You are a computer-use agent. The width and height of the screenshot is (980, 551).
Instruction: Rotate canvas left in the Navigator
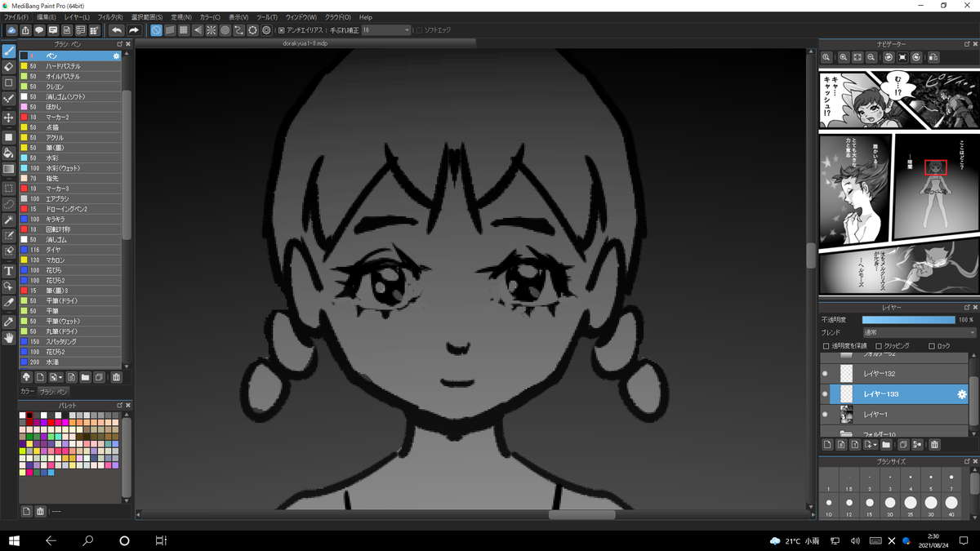[x=887, y=57]
